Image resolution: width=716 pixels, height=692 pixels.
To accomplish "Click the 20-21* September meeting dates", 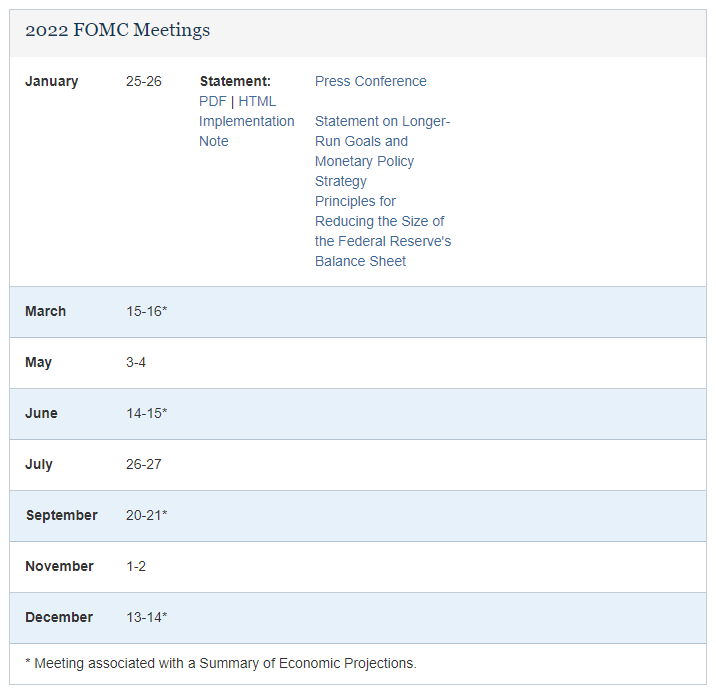I will (x=146, y=515).
